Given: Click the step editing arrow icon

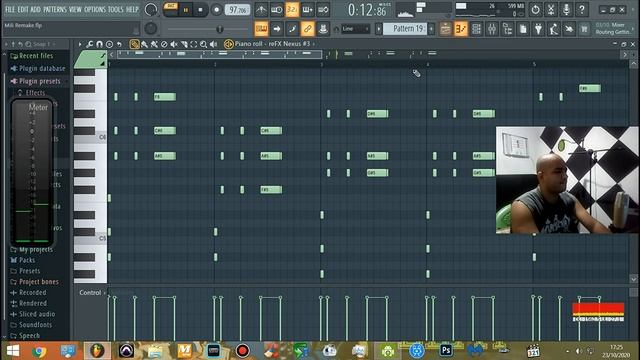Looking at the screenshot, I should [x=277, y=29].
